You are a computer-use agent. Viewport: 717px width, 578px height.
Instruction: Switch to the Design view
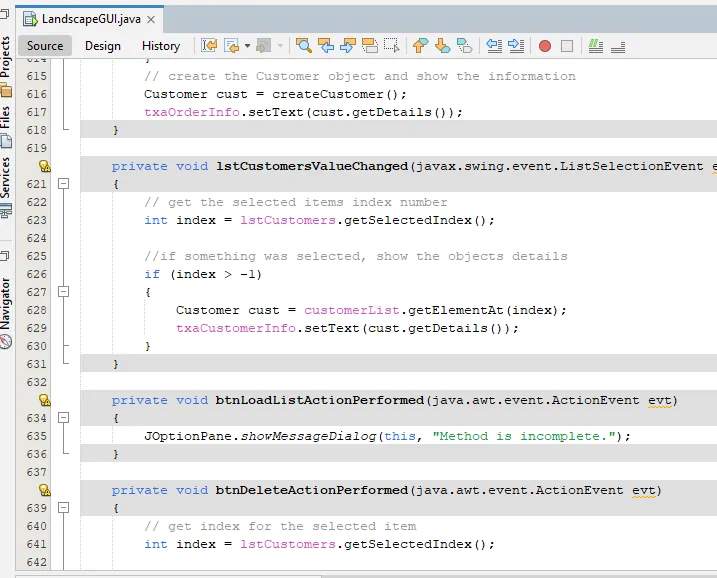pyautogui.click(x=103, y=46)
